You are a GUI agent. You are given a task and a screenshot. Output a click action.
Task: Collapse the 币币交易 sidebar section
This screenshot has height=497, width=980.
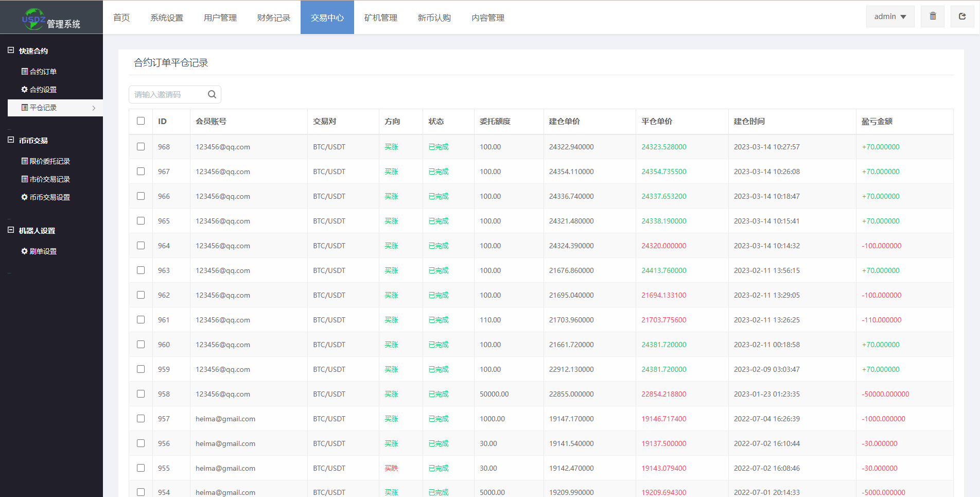11,140
